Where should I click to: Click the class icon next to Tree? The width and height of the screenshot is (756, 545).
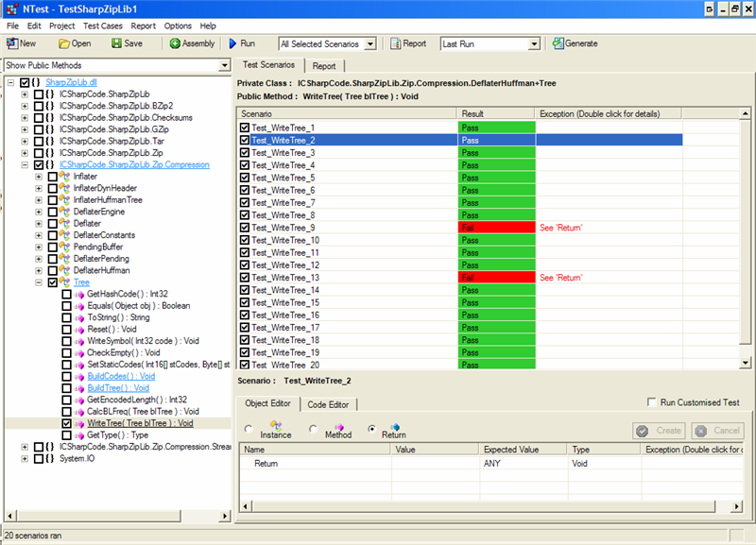click(64, 281)
